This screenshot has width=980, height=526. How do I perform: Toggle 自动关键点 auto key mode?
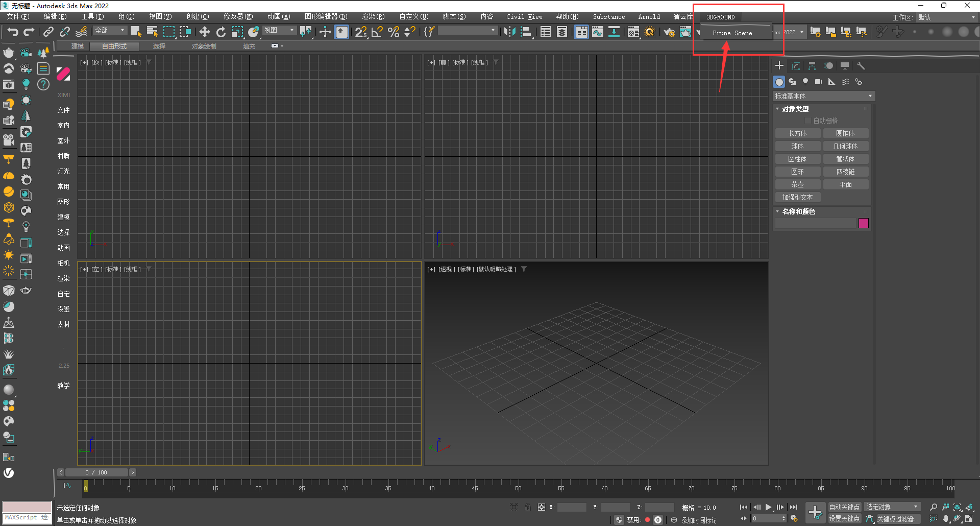[x=844, y=507]
